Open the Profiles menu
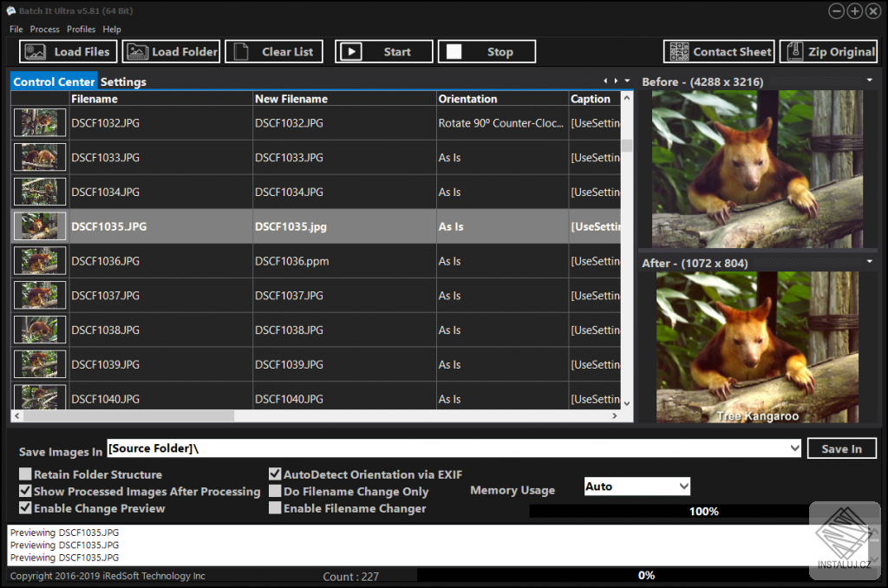The height and width of the screenshot is (588, 888). (x=82, y=29)
